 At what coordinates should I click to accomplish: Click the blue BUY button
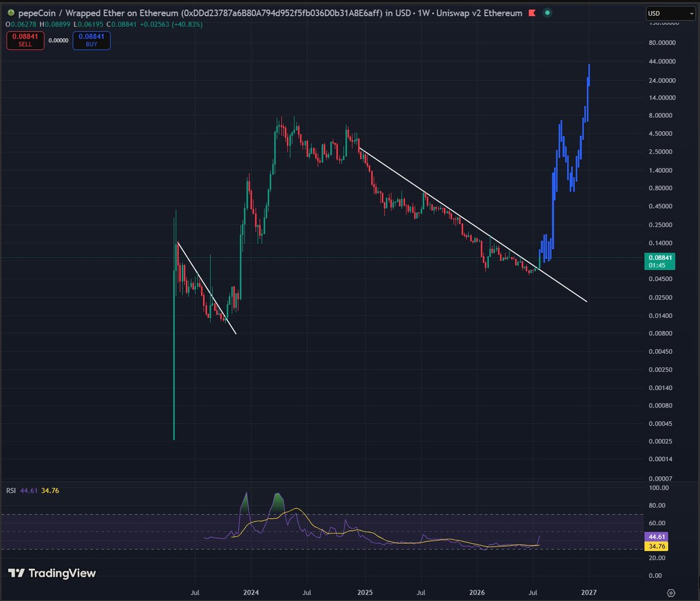(92, 41)
